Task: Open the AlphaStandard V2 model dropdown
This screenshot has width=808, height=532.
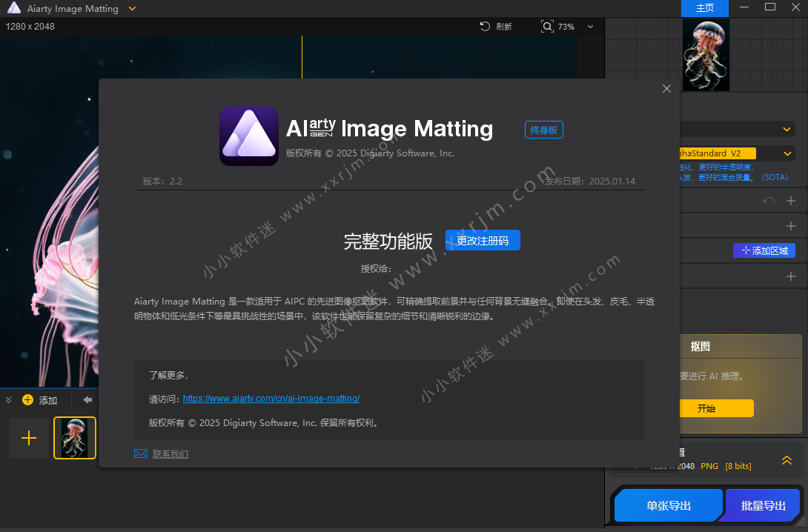Action: [787, 153]
